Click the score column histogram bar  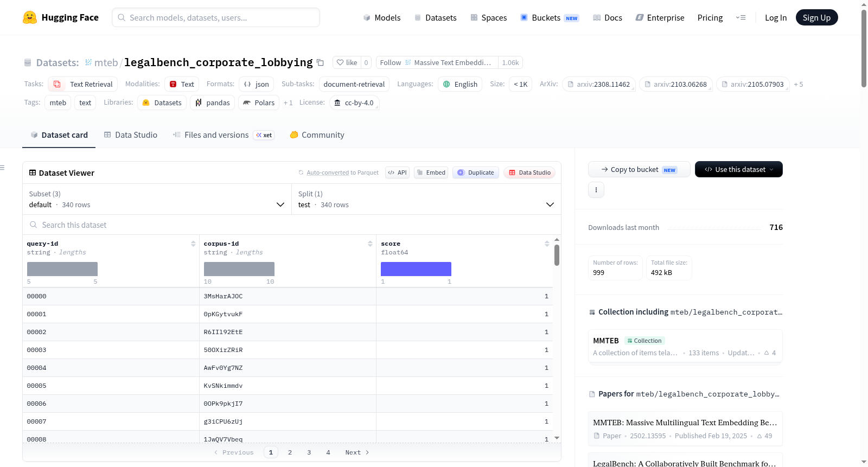tap(416, 269)
